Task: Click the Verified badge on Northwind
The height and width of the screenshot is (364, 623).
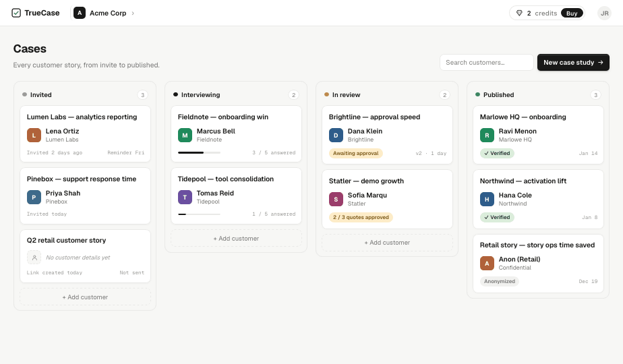Action: pyautogui.click(x=497, y=217)
